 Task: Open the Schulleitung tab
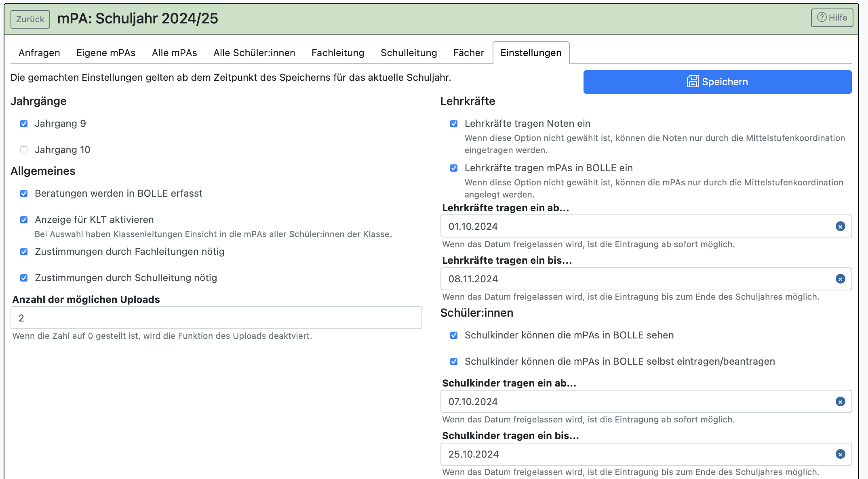pos(409,53)
